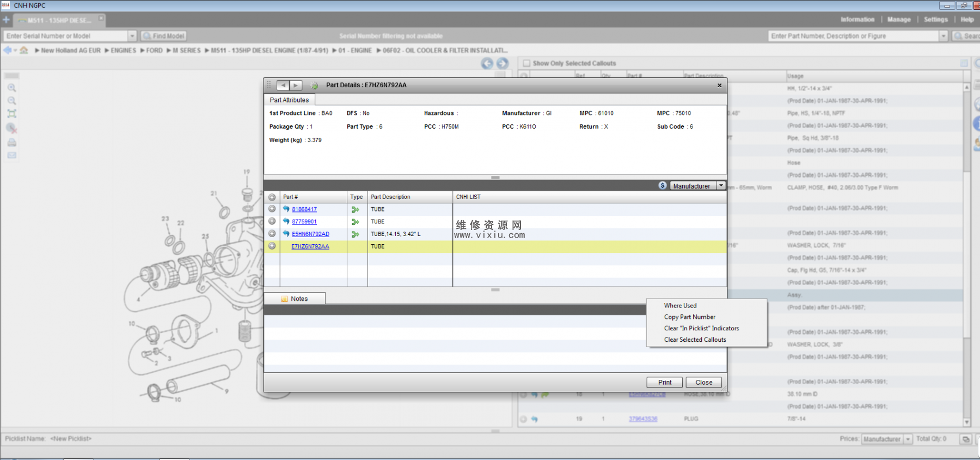The image size is (980, 460).
Task: Click the add-all plus icon in the table header
Action: pos(272,197)
